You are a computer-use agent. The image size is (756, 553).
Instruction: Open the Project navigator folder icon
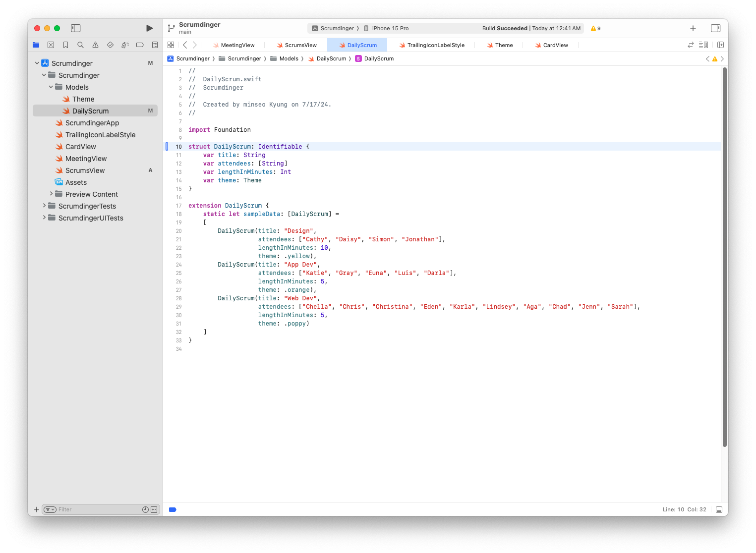pos(36,45)
